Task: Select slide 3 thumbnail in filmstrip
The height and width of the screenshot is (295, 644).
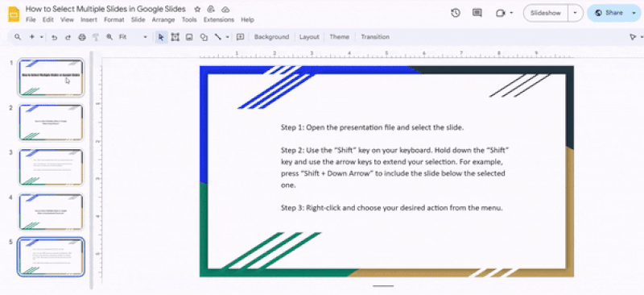Action: tap(51, 167)
